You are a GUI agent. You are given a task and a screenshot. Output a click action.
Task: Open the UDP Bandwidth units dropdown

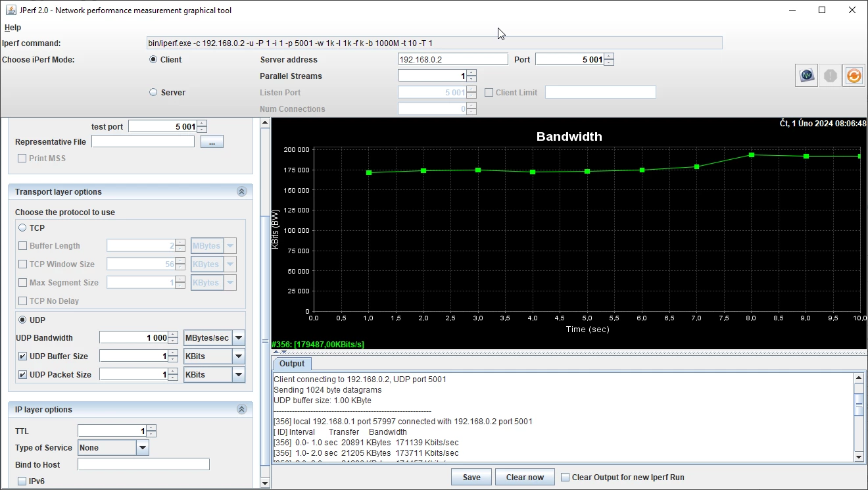click(x=239, y=338)
